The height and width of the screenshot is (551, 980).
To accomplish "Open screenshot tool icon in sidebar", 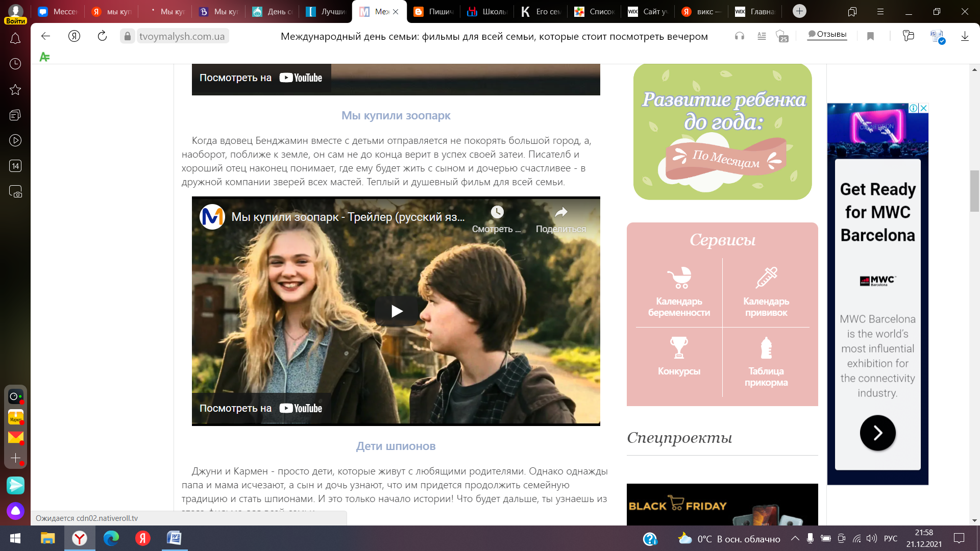I will coord(15,191).
